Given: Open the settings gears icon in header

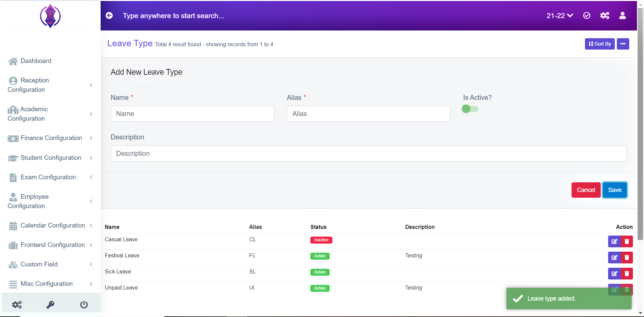Looking at the screenshot, I should click(x=605, y=15).
